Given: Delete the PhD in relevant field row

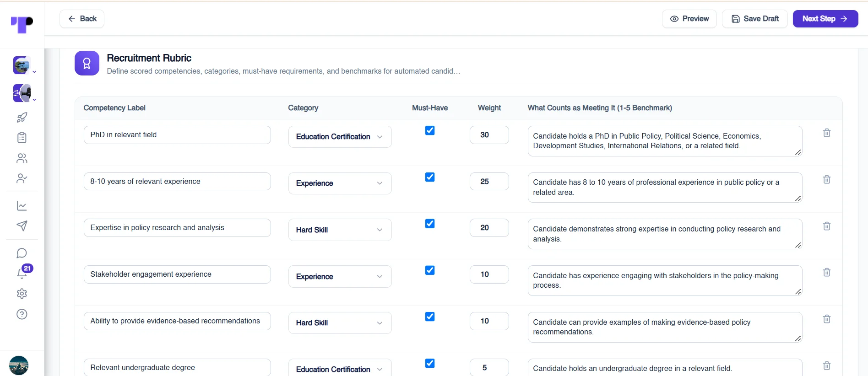Looking at the screenshot, I should pos(827,133).
